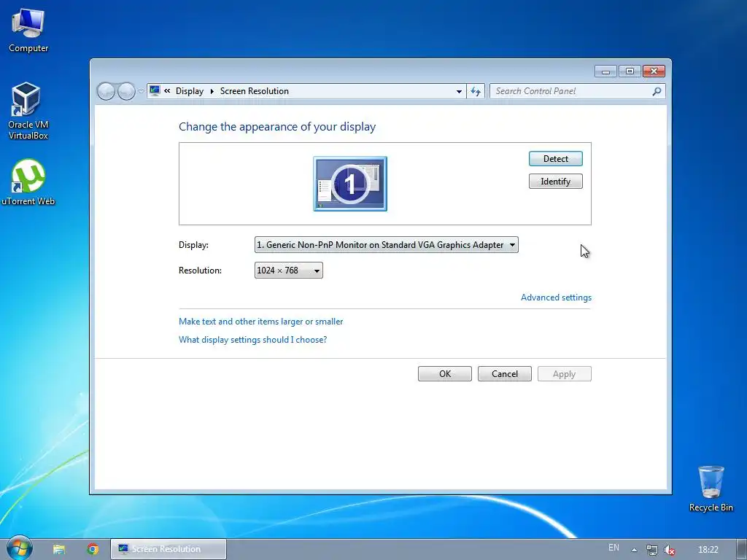
Task: Open the Advanced settings link
Action: (x=556, y=297)
